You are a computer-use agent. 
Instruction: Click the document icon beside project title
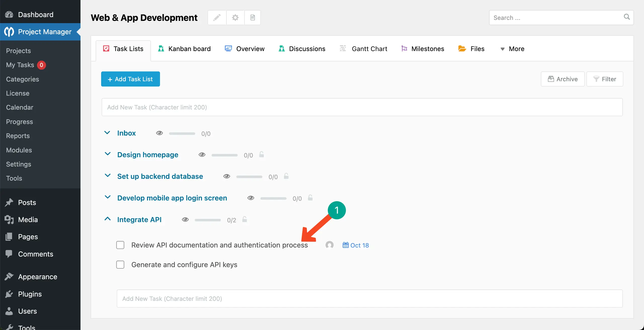pyautogui.click(x=253, y=18)
